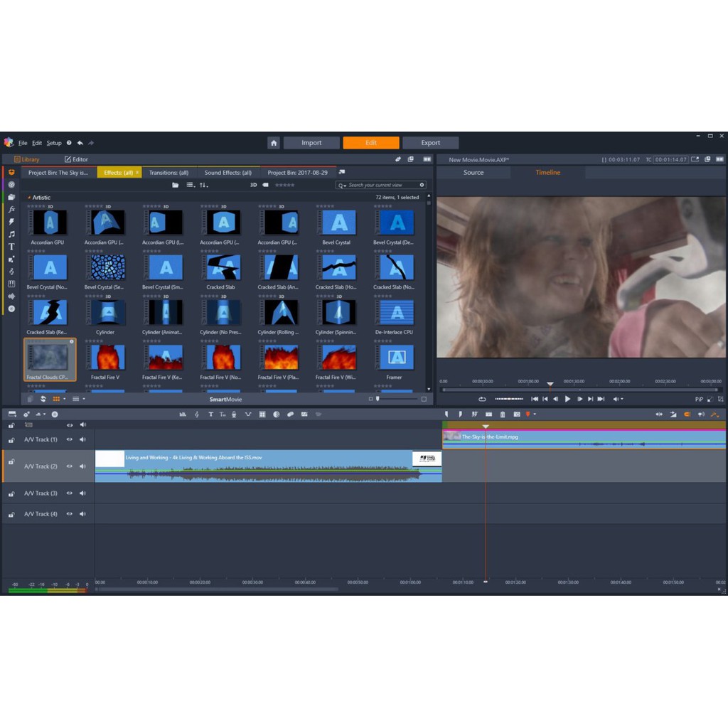This screenshot has height=728, width=728.
Task: Hide video for A/V Track (1)
Action: tap(70, 439)
